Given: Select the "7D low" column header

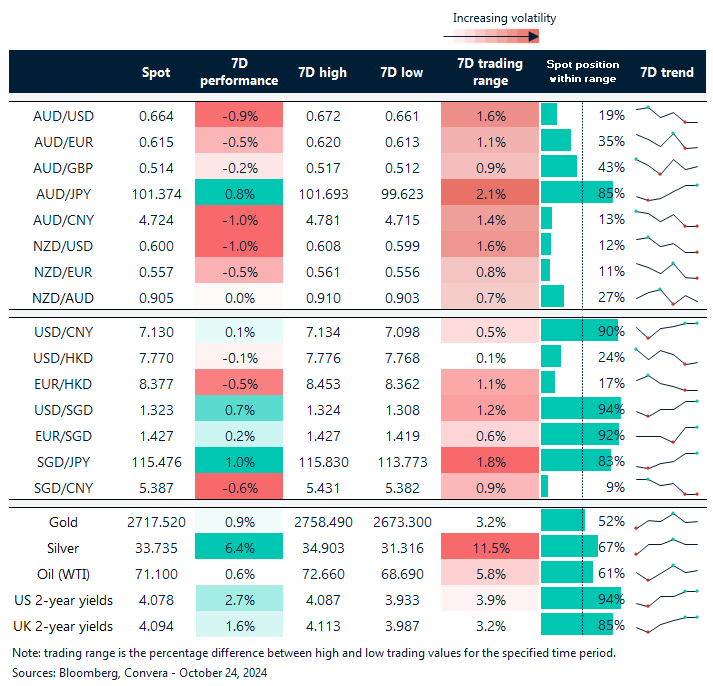Looking at the screenshot, I should coord(402,72).
